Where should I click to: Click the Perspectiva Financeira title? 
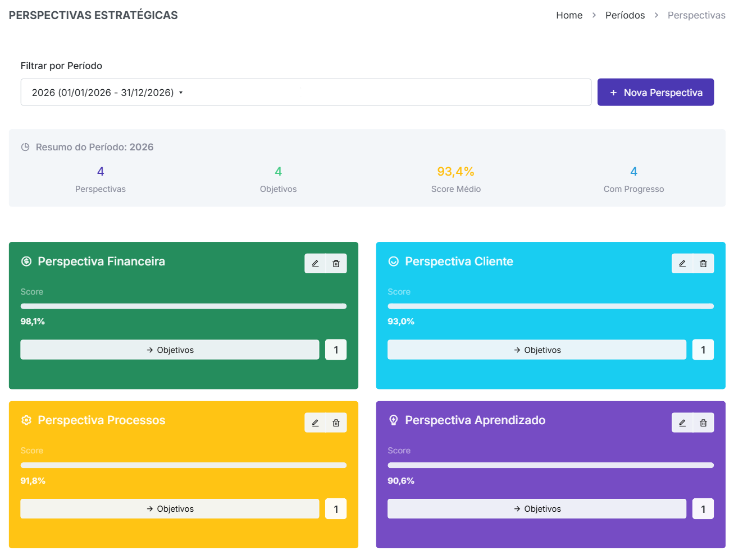[x=102, y=261]
